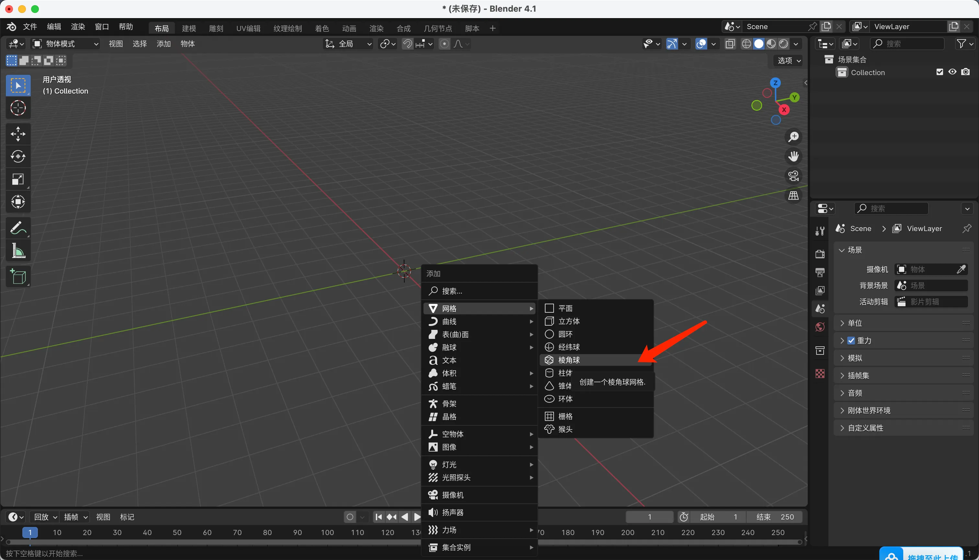Select the Scale tool icon
This screenshot has height=560, width=979.
(18, 179)
